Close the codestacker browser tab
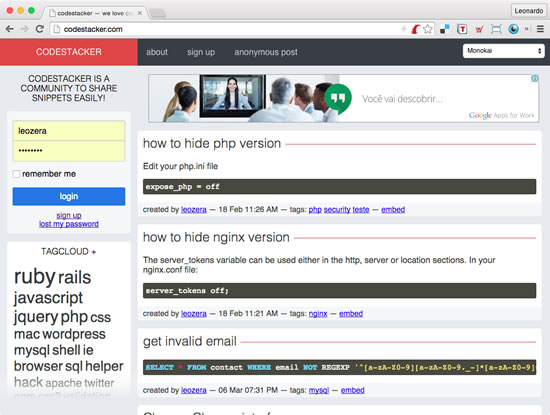This screenshot has width=550, height=415. click(140, 13)
